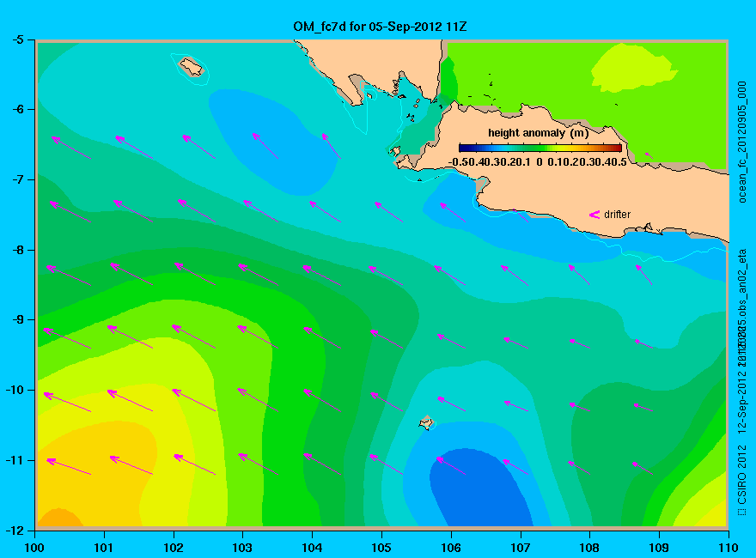Click the small island near longitude 102 at top
756x558 pixels.
[x=192, y=66]
